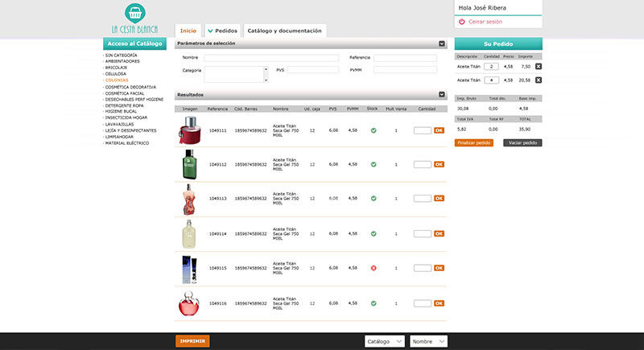The width and height of the screenshot is (644, 350).
Task: Click the green stock icon for reference 1049112
Action: click(374, 164)
